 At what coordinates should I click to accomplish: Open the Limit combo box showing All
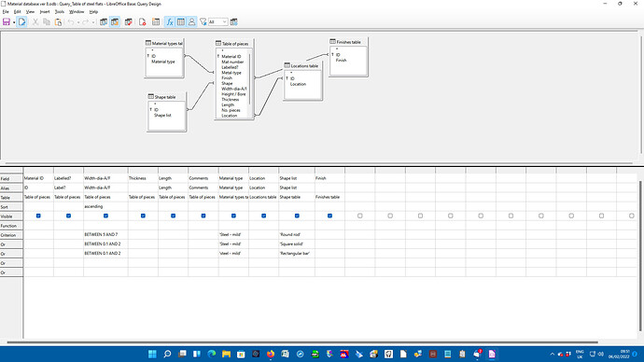(217, 21)
